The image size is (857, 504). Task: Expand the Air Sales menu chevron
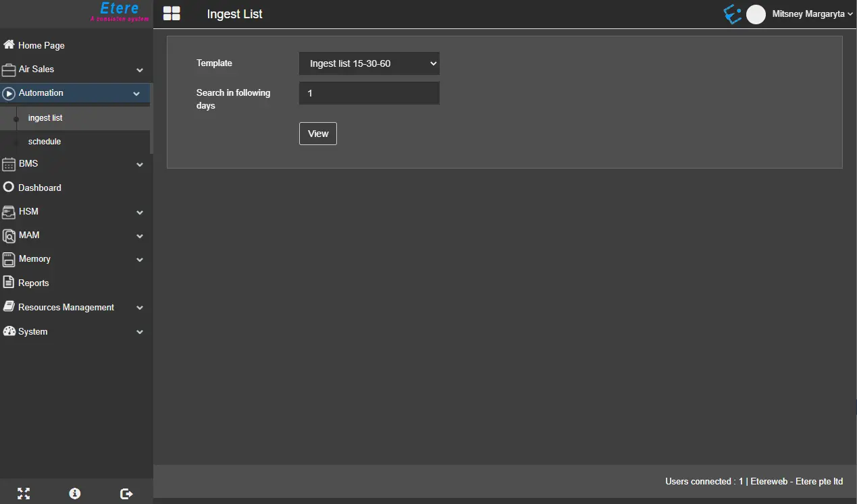coord(140,69)
